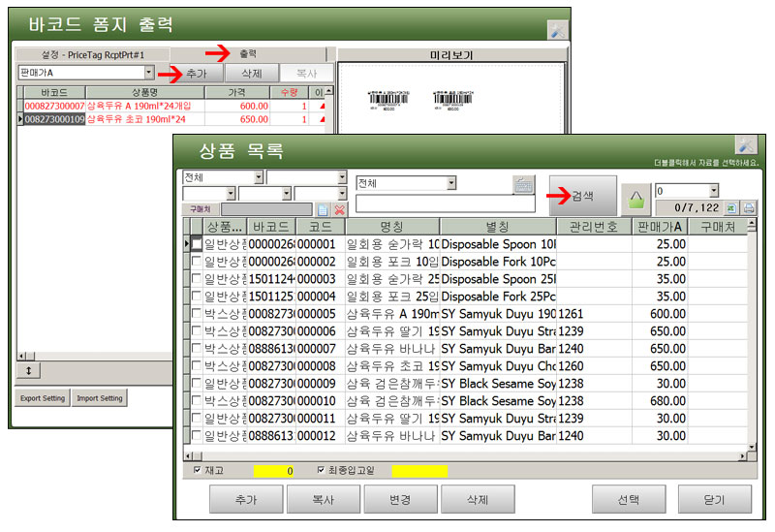
Task: Sort by 바코드 column in product list
Action: [271, 227]
